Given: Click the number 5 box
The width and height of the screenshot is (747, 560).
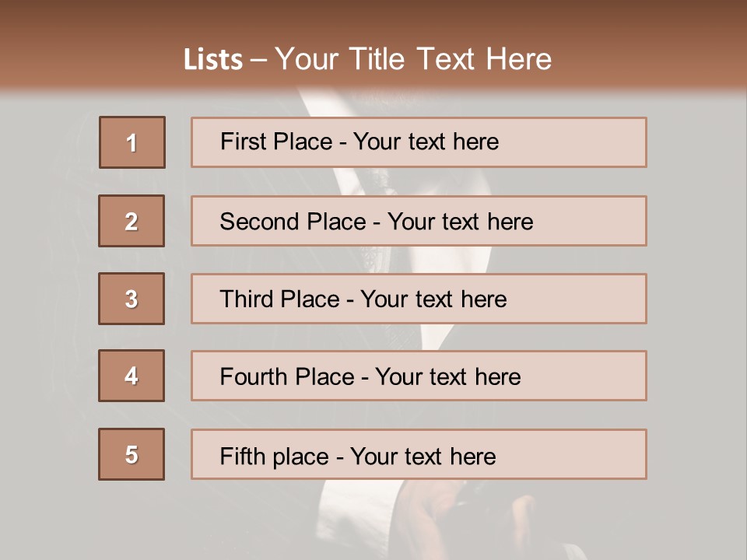Looking at the screenshot, I should coord(132,454).
